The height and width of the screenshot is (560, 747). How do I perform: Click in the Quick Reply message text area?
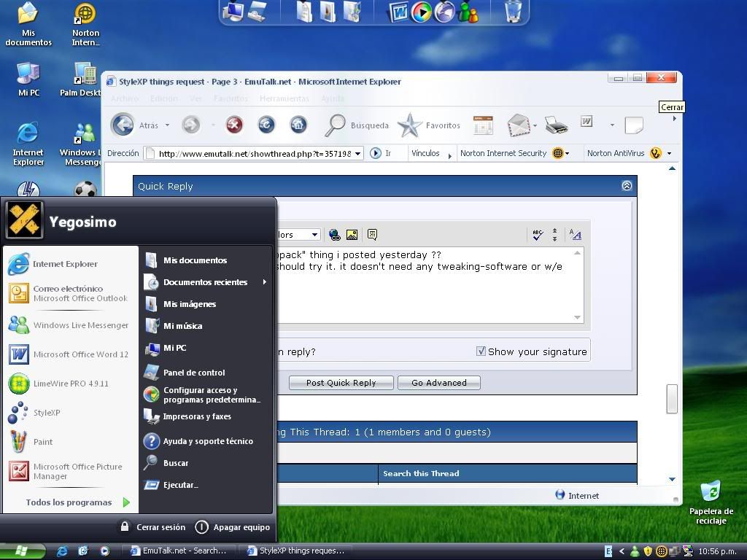430,285
